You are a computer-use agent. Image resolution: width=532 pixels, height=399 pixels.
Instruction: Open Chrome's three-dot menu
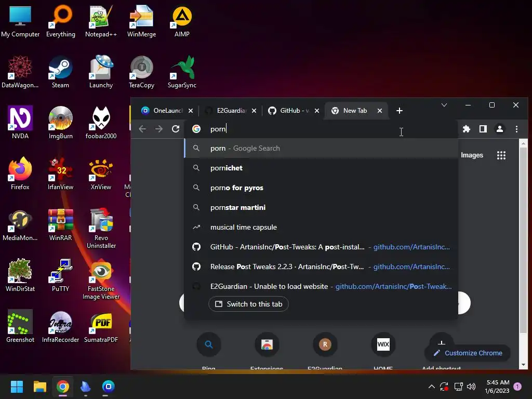(x=516, y=129)
